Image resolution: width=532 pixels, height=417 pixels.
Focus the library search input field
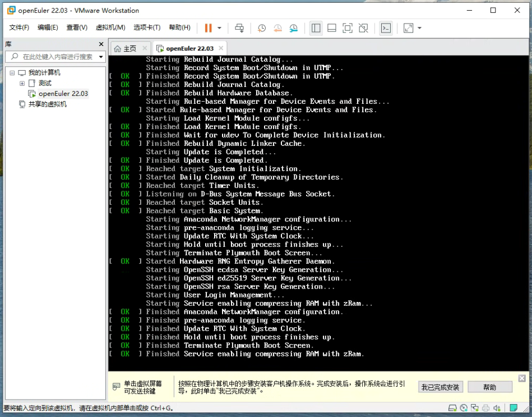click(56, 57)
